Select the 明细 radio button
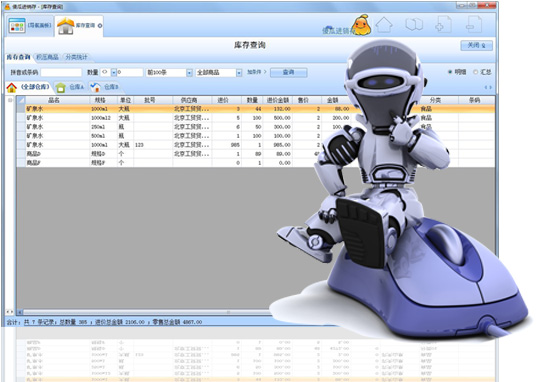Viewport: 553px width, 382px height. [x=450, y=72]
